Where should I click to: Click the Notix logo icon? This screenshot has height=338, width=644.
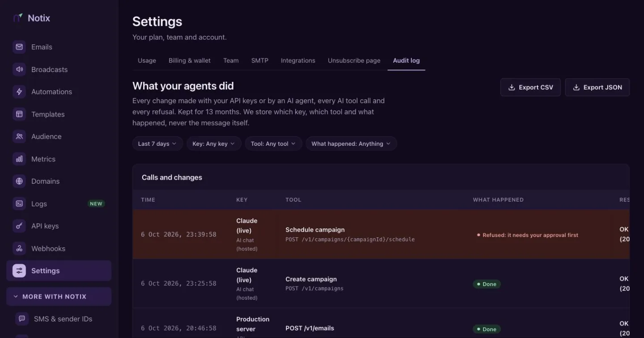18,18
